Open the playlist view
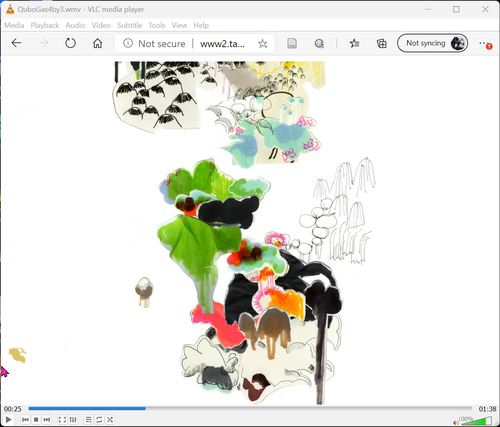 pos(88,419)
